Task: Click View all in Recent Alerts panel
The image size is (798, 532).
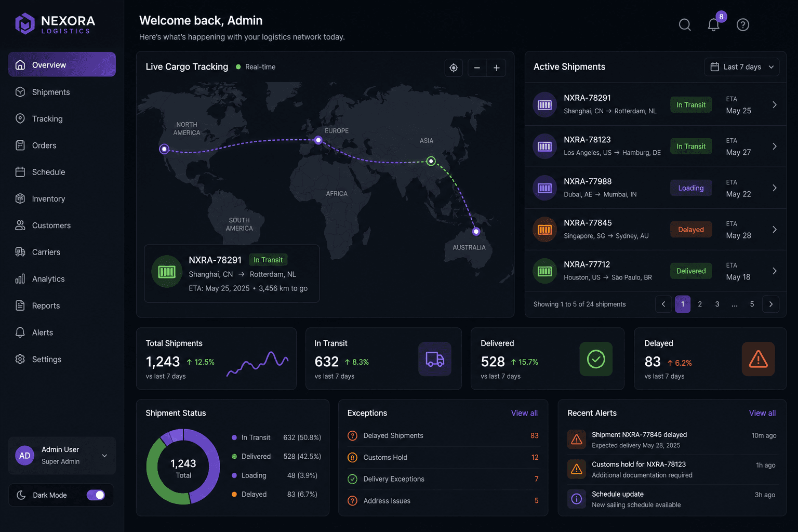Action: [762, 413]
